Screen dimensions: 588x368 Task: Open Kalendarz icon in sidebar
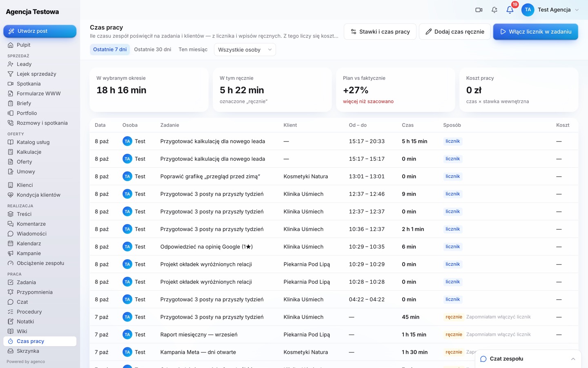point(11,244)
